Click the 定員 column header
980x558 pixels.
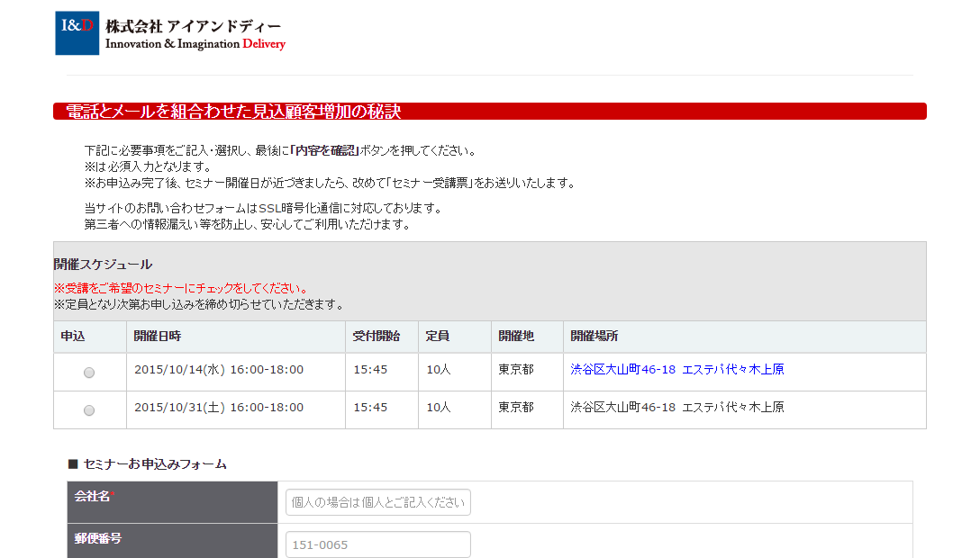tap(438, 337)
